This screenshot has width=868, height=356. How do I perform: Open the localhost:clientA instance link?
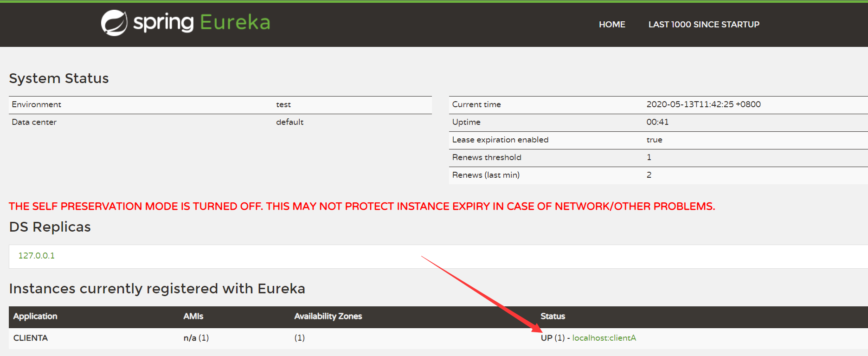(x=604, y=338)
